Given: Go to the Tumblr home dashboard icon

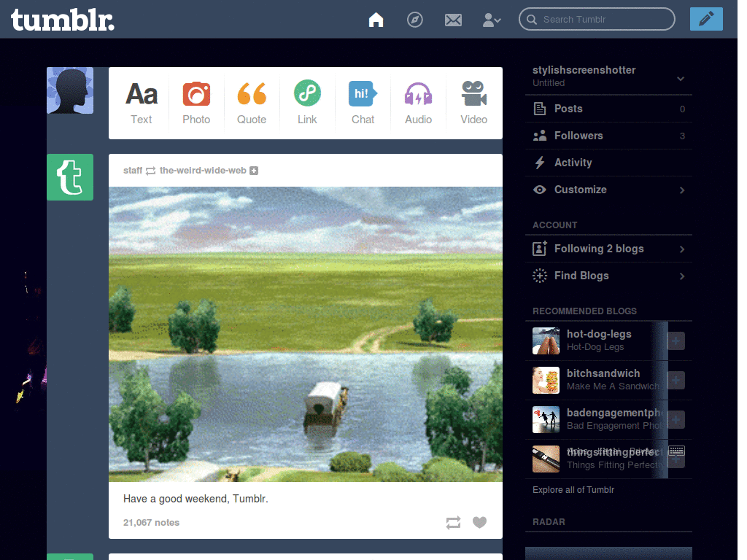Looking at the screenshot, I should click(x=376, y=20).
